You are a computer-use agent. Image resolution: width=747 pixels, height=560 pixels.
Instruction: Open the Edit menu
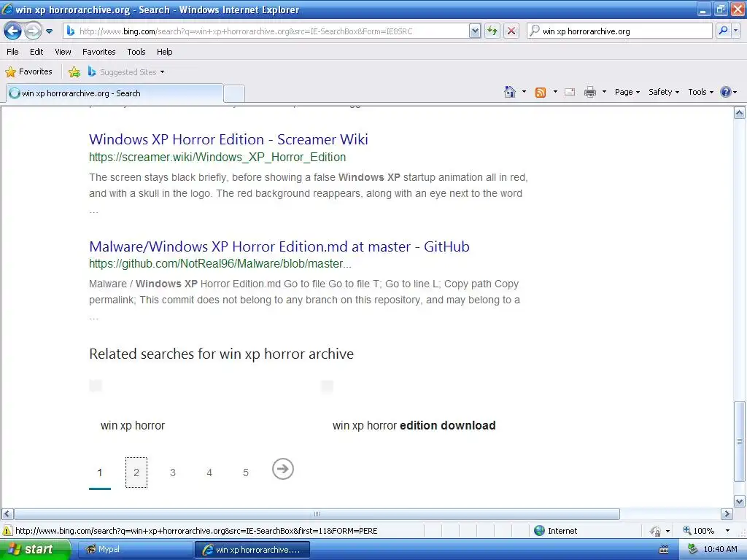coord(36,52)
